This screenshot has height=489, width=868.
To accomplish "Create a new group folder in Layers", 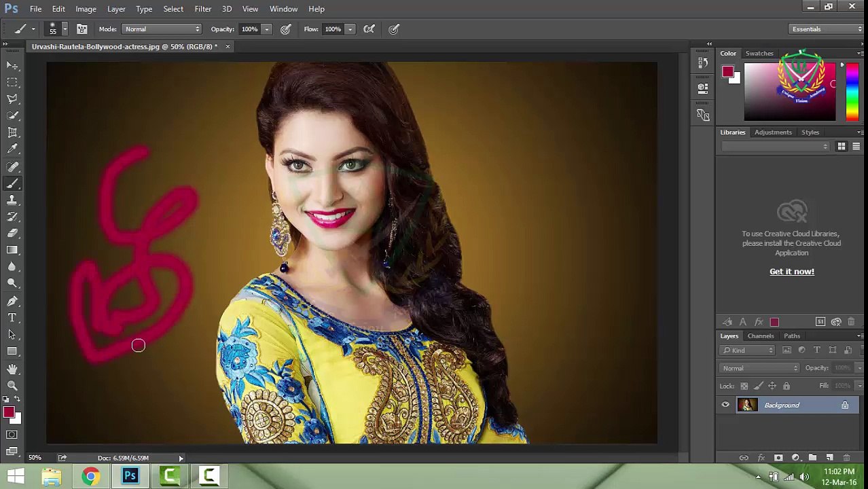I will pos(813,458).
